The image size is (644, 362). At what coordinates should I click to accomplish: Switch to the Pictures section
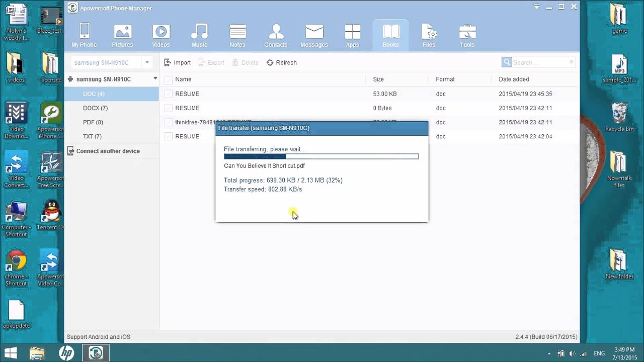click(122, 35)
